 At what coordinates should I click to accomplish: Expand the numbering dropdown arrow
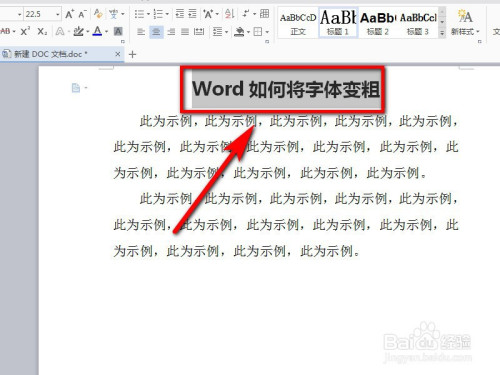point(167,14)
